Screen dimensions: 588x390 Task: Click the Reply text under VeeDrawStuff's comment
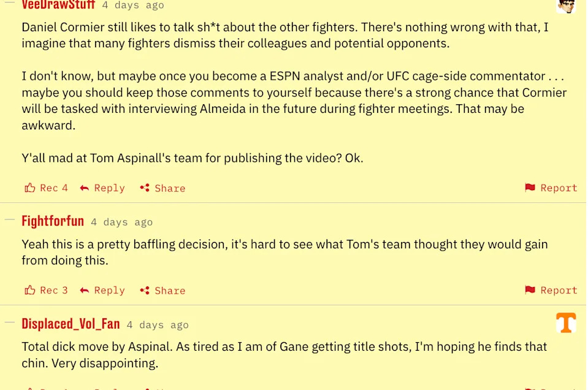[x=109, y=188]
